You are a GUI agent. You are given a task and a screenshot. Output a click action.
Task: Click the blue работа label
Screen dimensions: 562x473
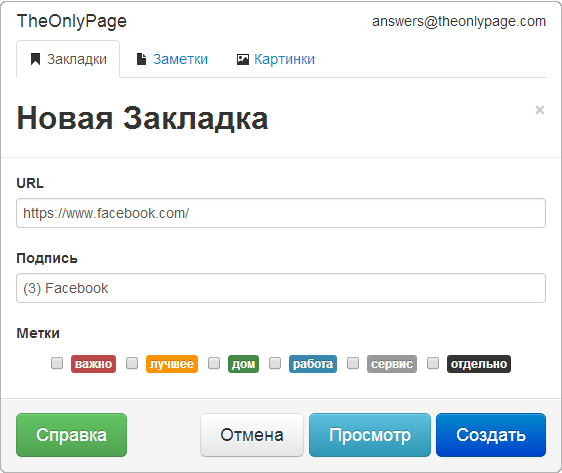[x=313, y=364]
